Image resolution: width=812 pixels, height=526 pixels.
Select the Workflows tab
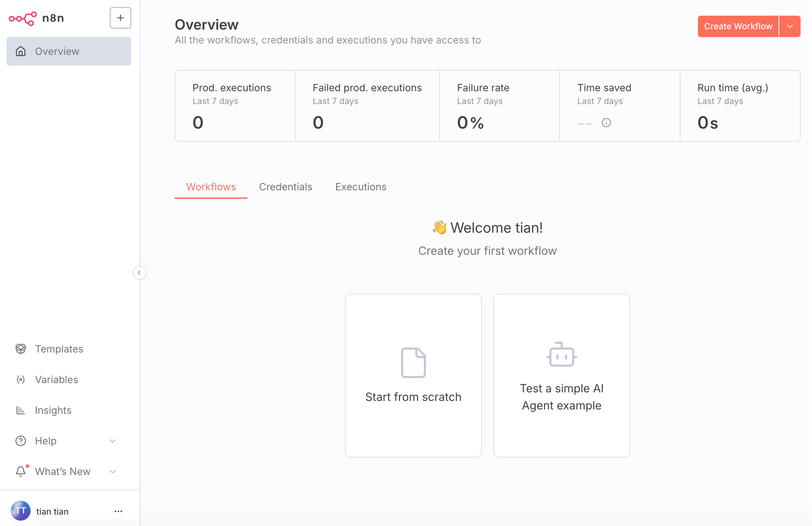pyautogui.click(x=211, y=187)
